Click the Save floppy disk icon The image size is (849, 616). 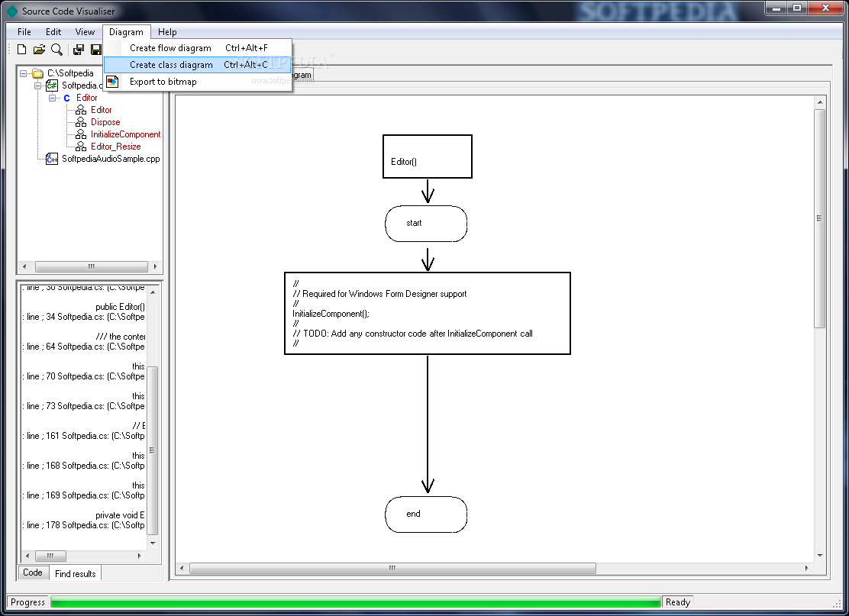tap(96, 50)
